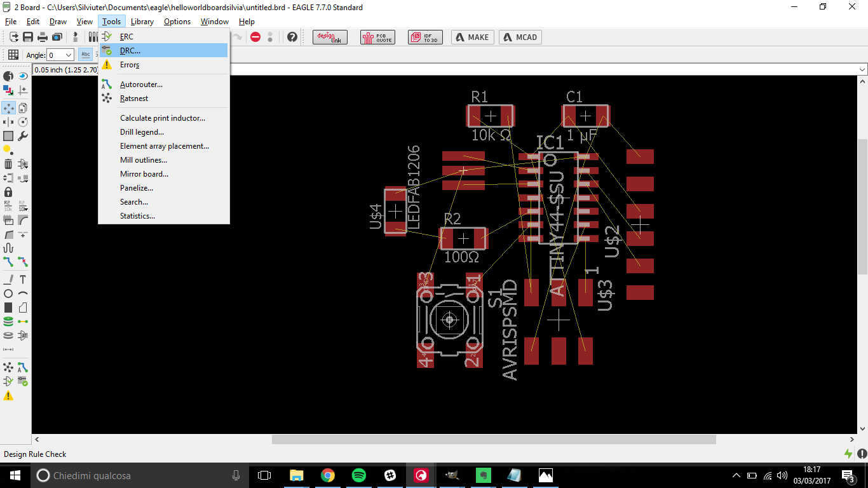Select the Name tool R2 icon
Image resolution: width=868 pixels, height=488 pixels.
pos(8,206)
